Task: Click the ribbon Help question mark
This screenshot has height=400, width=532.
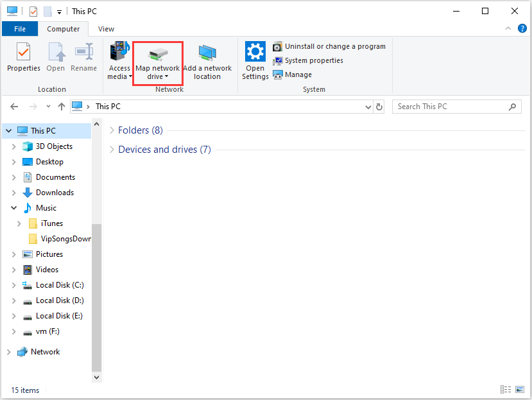Action: point(522,28)
